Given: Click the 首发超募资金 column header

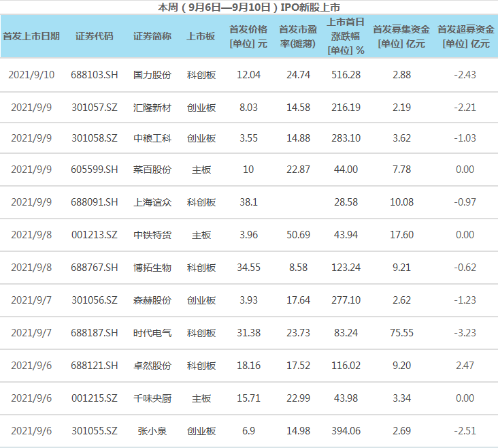Looking at the screenshot, I should [x=465, y=36].
